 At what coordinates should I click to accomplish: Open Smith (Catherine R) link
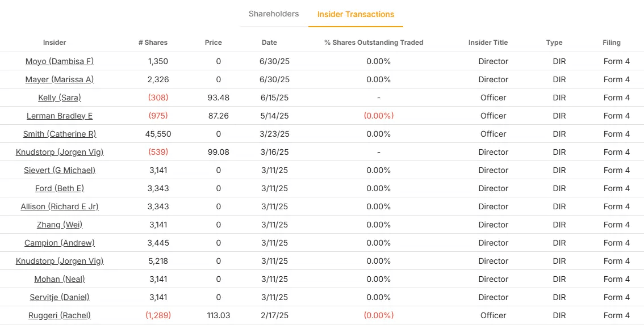[60, 134]
